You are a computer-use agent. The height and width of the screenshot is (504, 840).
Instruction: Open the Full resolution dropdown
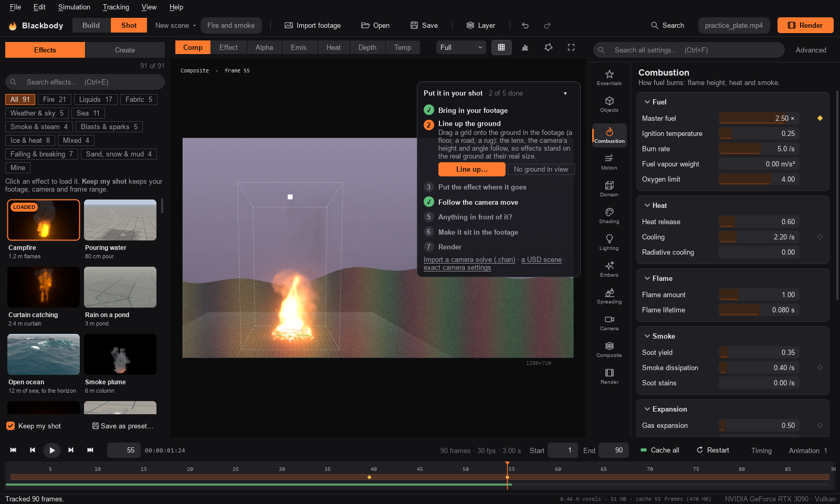[460, 47]
